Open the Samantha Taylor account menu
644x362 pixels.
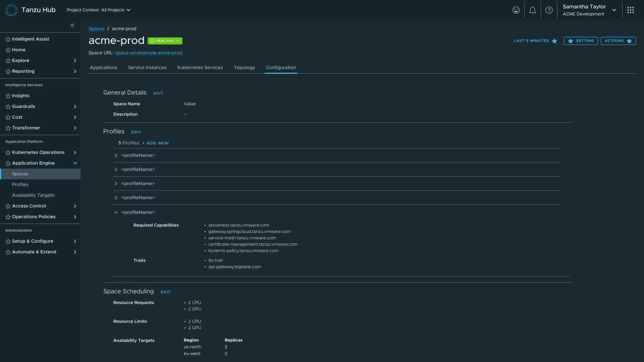point(589,10)
